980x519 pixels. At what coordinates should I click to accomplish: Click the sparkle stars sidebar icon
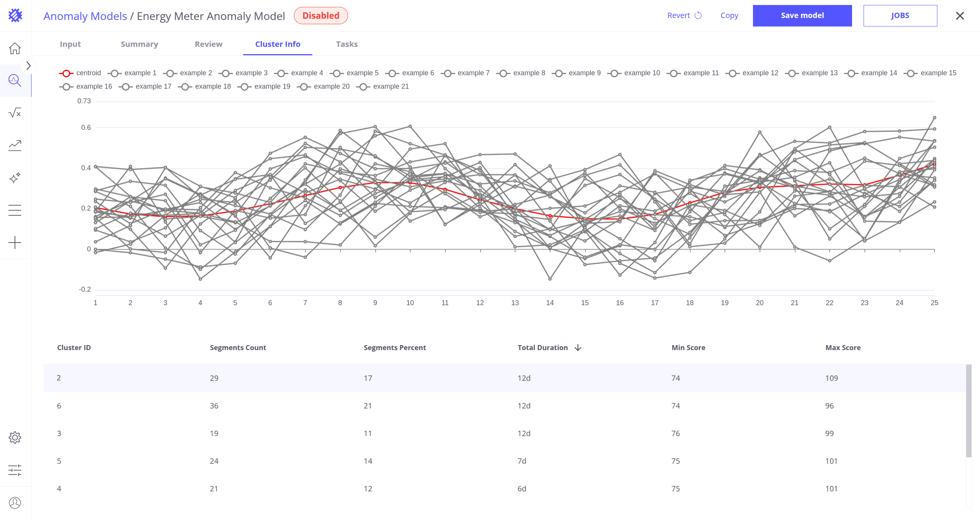point(15,178)
